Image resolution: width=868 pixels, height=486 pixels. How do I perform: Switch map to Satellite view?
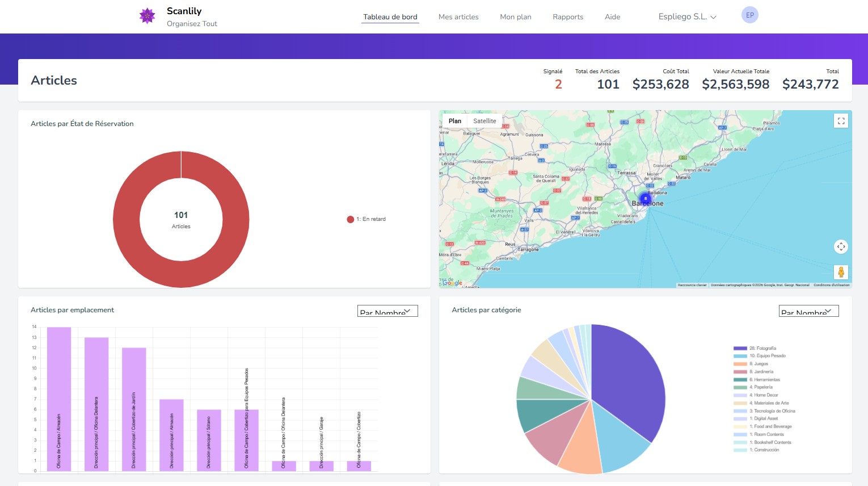coord(484,121)
